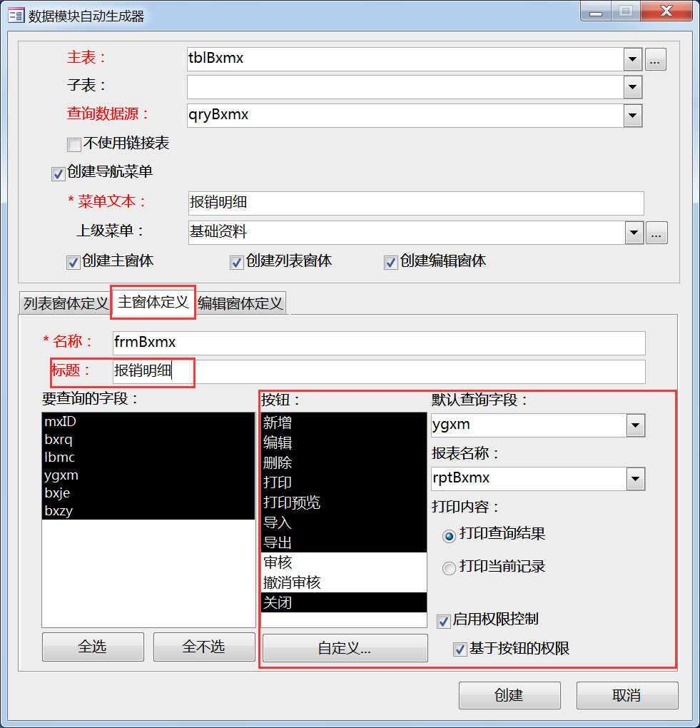Screen dimensions: 700x728
Task: Uncheck the 启用权限控制 checkbox
Action: click(444, 621)
